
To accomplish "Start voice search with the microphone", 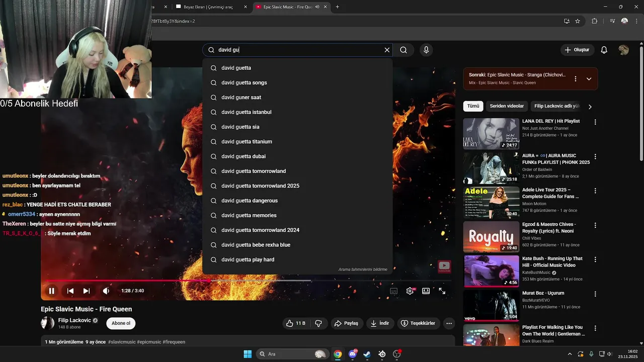I will 426,50.
